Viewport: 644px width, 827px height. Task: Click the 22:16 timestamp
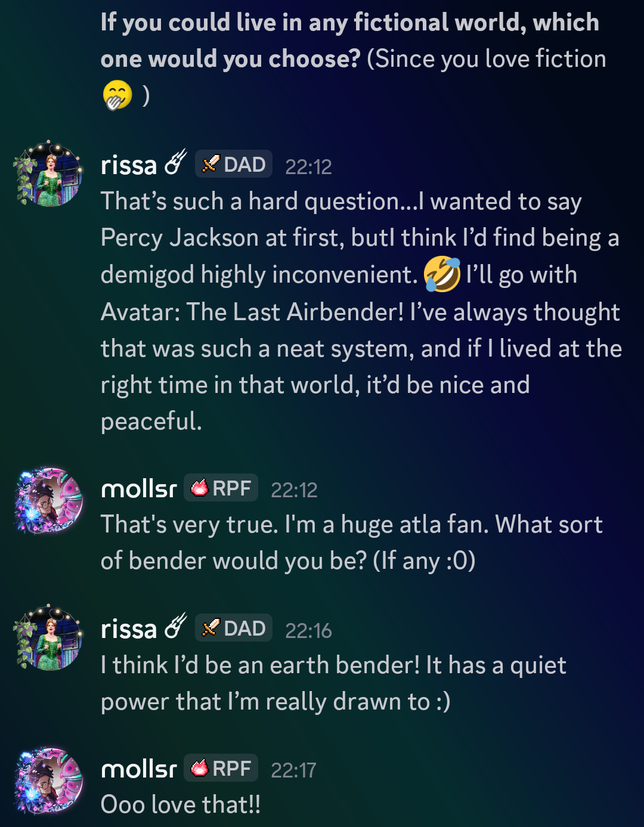click(308, 631)
